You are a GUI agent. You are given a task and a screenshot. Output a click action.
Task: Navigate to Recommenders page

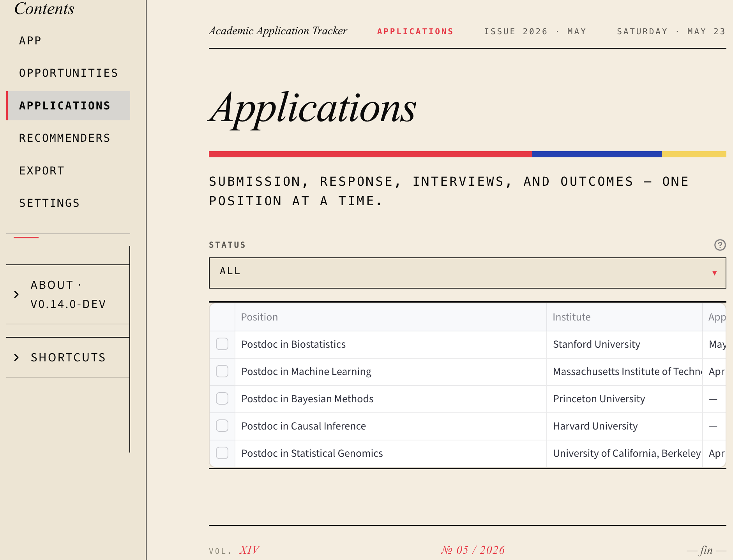coord(68,138)
